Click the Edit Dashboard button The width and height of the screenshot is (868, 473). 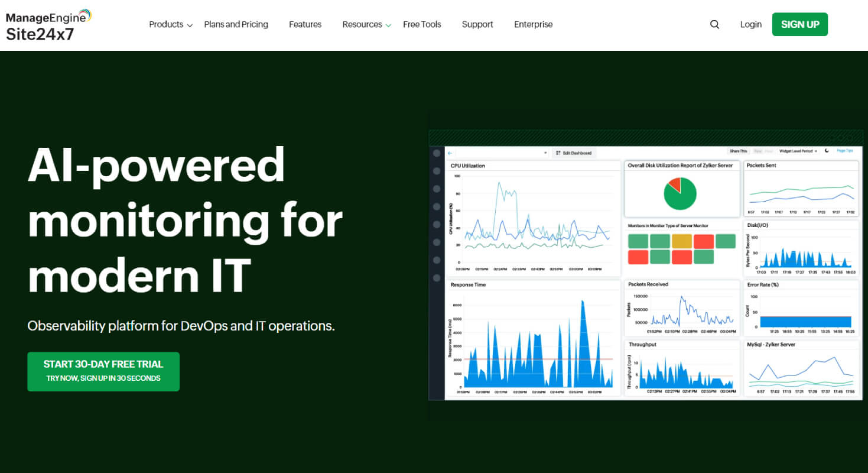[x=574, y=153]
